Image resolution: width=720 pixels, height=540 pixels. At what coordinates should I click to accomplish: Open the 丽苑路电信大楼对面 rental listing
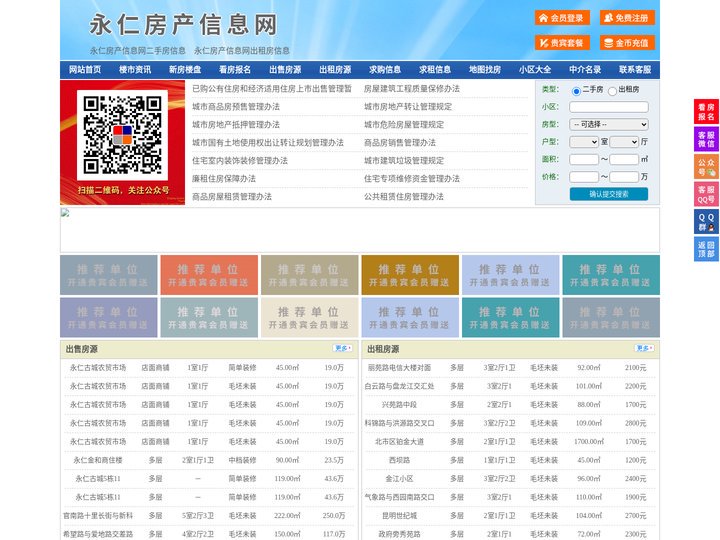tap(399, 368)
